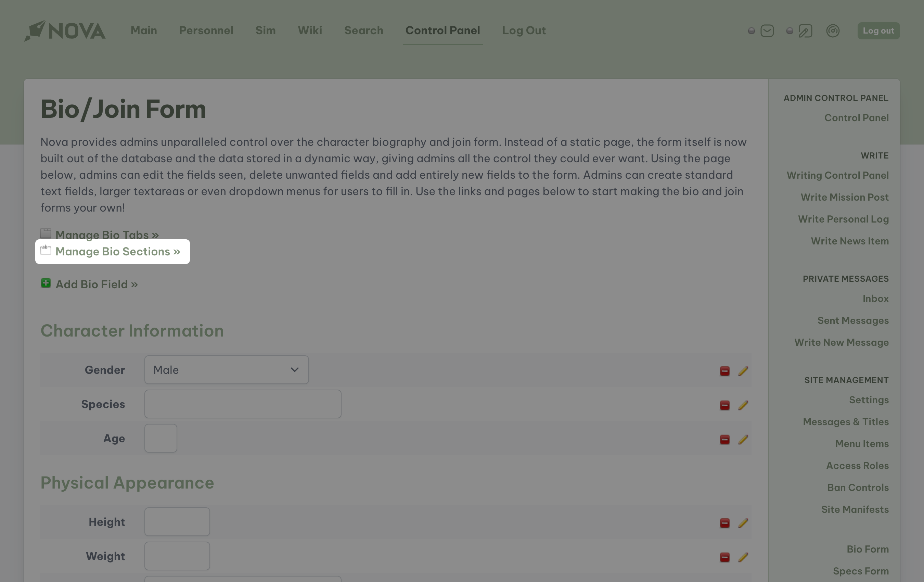Edit the Species field with pencil icon

(743, 405)
